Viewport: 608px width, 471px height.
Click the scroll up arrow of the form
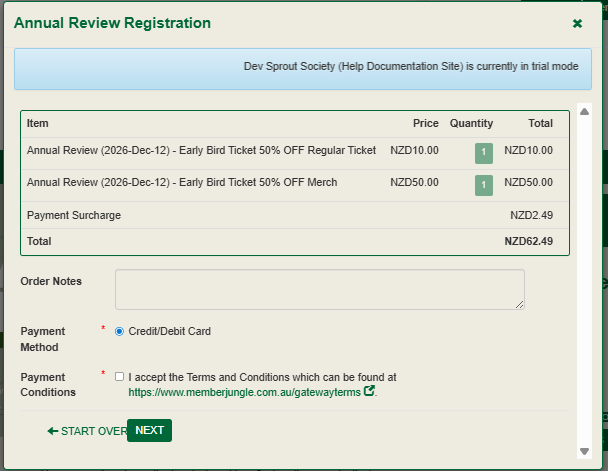point(584,110)
